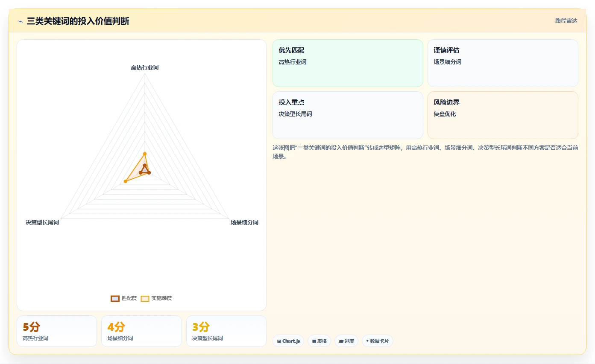Screen dimensions: 595x364
Task: Click the 高热行业词 radar axis label
Action: tap(145, 67)
